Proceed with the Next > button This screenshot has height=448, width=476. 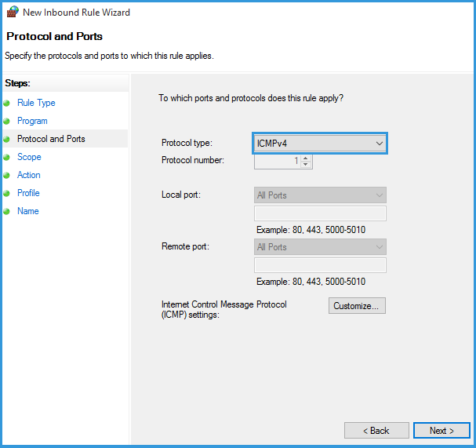tap(441, 431)
